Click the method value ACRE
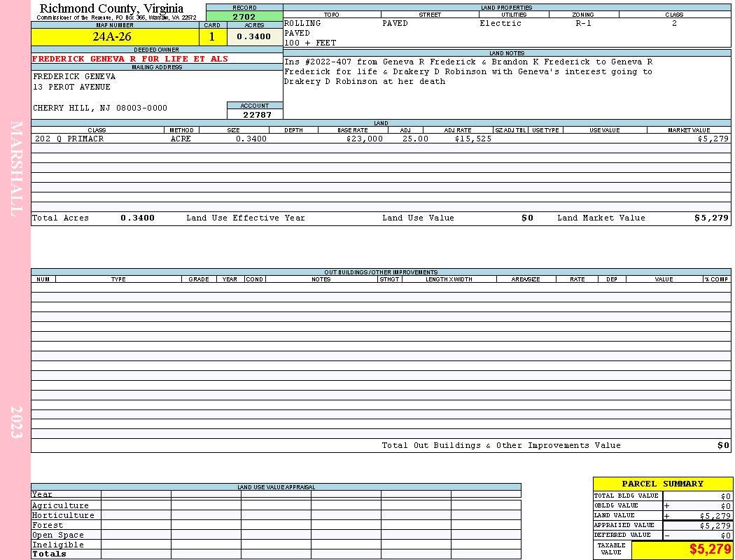This screenshot has height=560, width=735. tap(182, 139)
